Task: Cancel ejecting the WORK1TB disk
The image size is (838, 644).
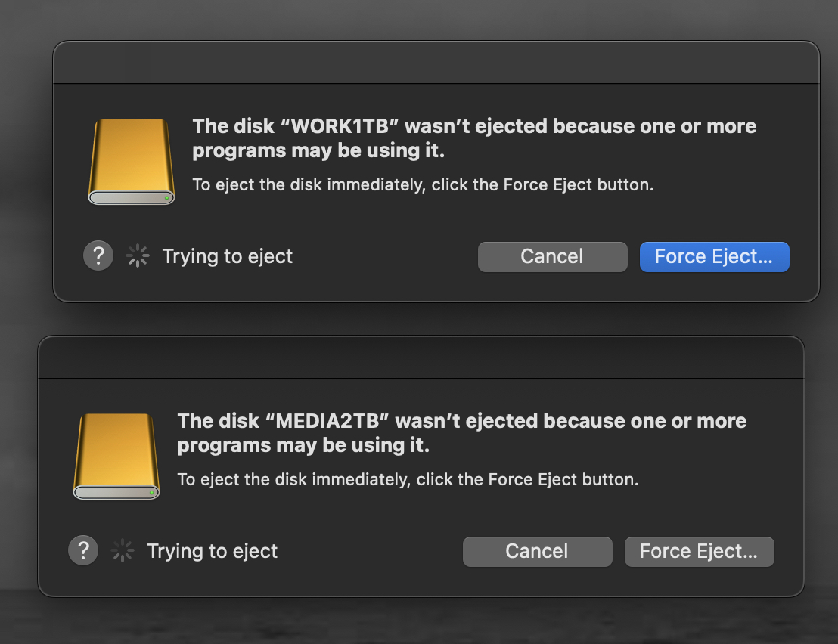Action: pos(553,257)
